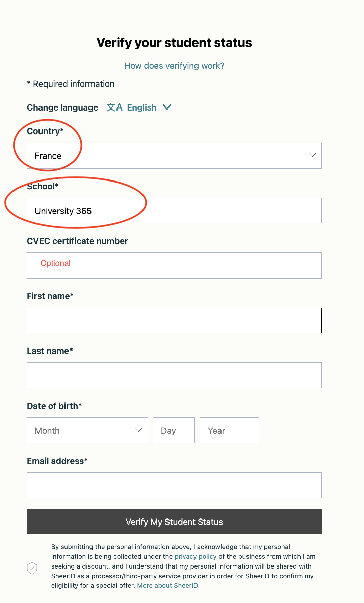The image size is (364, 603).
Task: Click the Email address input field
Action: 174,485
